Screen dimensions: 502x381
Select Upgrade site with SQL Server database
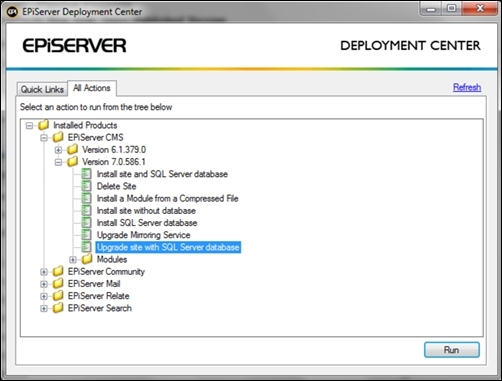tap(168, 247)
